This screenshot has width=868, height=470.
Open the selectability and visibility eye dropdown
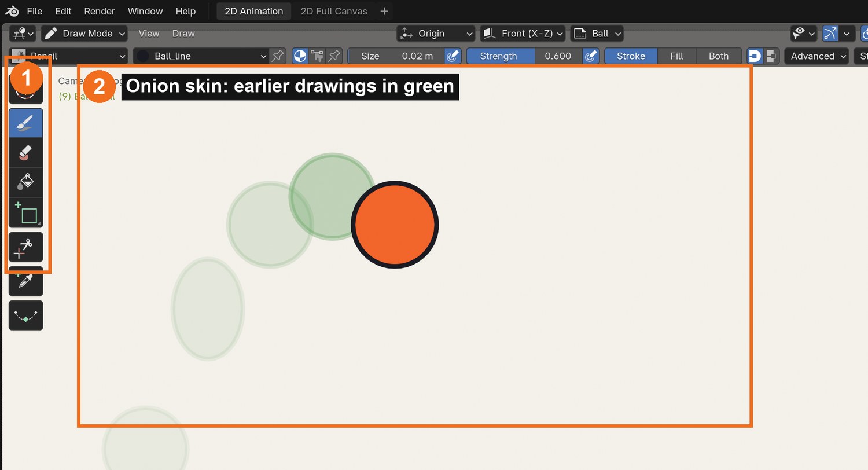point(803,34)
